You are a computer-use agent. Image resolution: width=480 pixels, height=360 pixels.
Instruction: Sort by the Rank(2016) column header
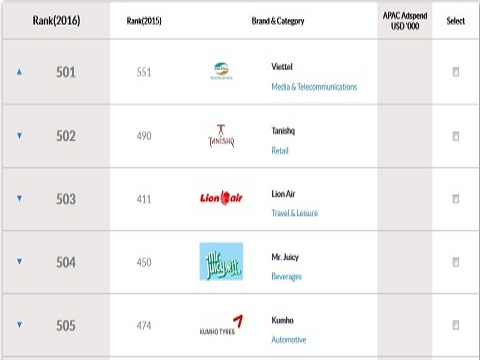56,21
